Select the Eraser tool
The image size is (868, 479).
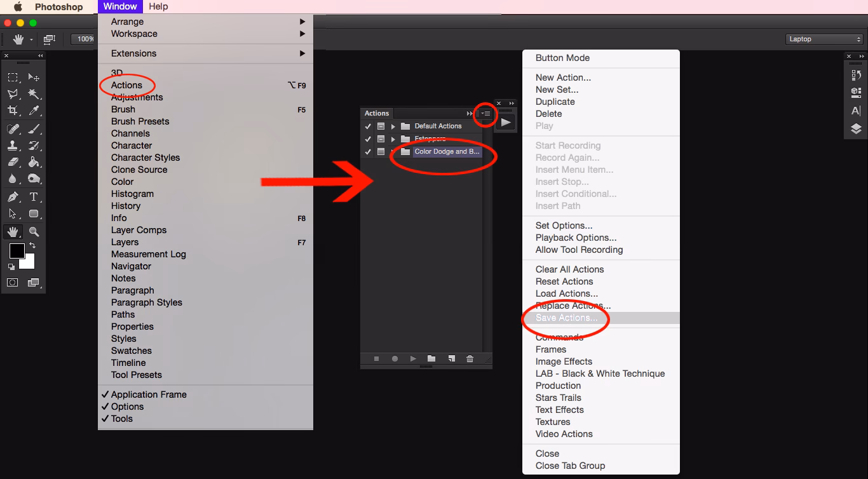(x=13, y=162)
